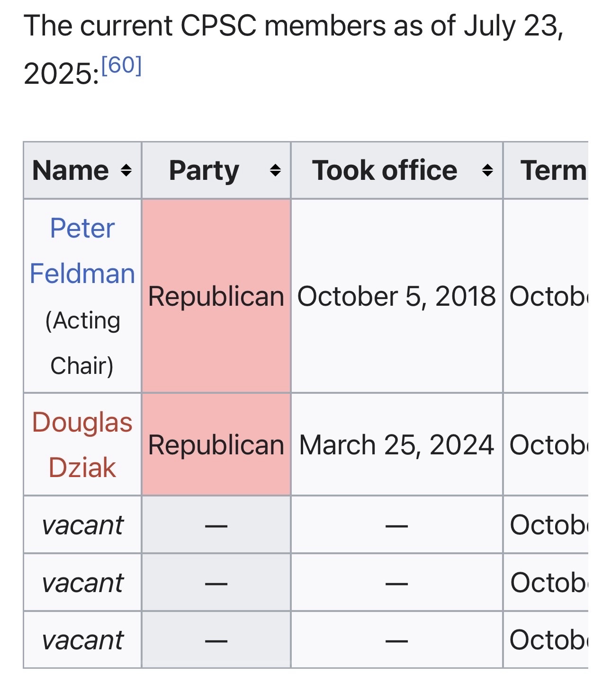Click the March 25, 2024 date cell

point(396,445)
